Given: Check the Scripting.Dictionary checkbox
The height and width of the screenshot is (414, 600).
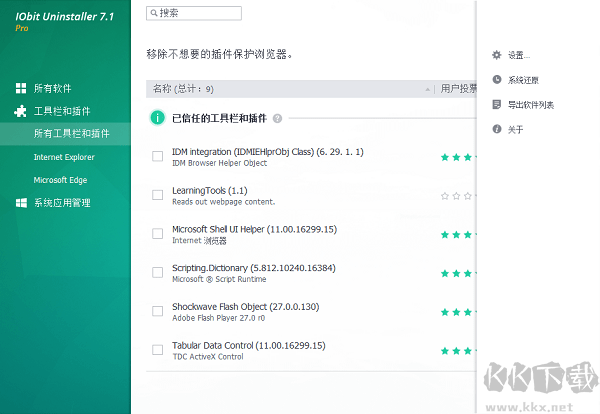Looking at the screenshot, I should pyautogui.click(x=157, y=272).
